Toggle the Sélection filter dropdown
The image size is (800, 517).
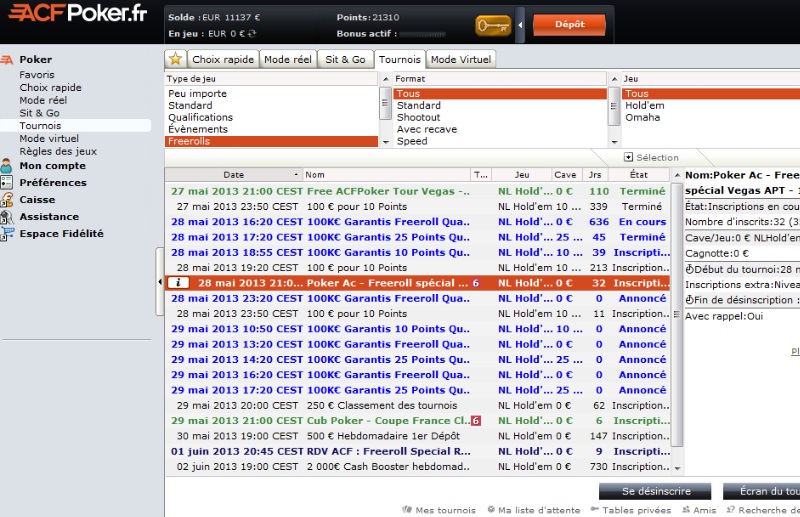point(629,157)
